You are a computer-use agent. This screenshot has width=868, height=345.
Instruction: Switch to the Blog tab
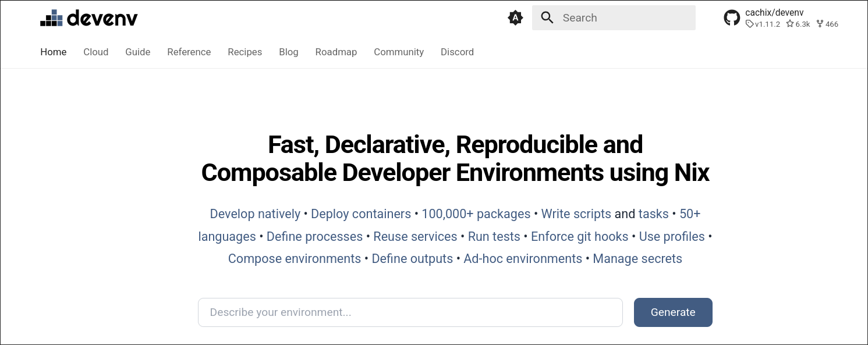(288, 52)
